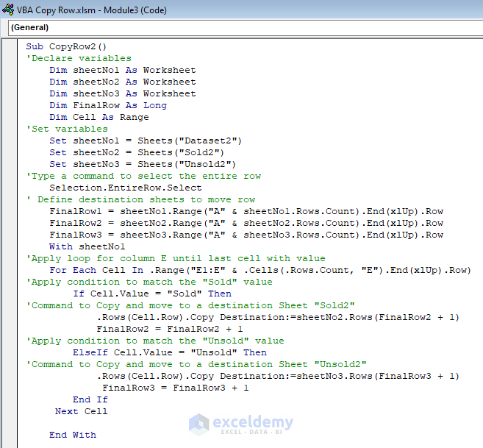
Task: Click 'Dim Cell As Range' line
Action: [99, 117]
